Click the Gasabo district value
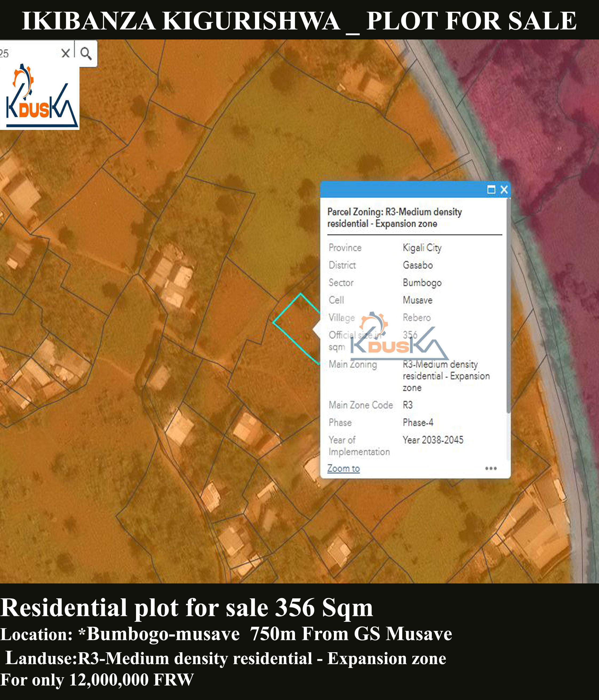 pos(418,265)
